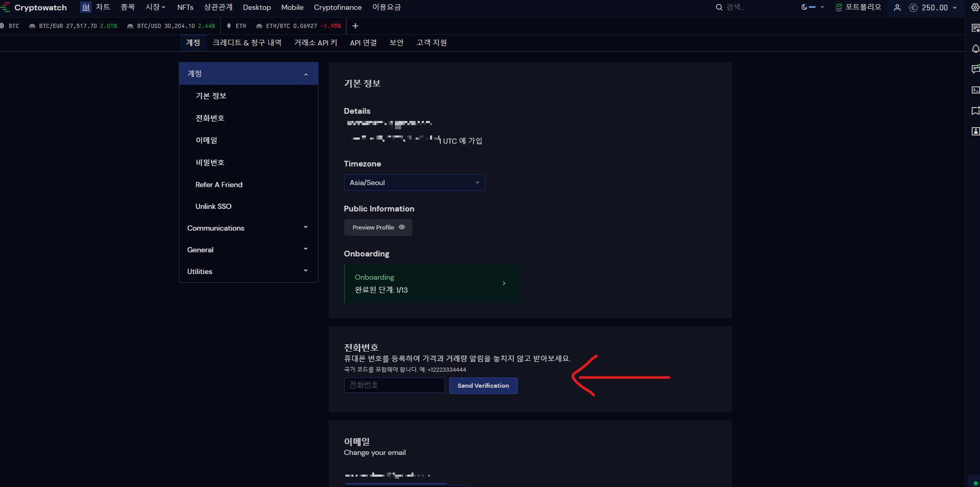
Task: Click the search magnifier icon
Action: click(x=719, y=7)
